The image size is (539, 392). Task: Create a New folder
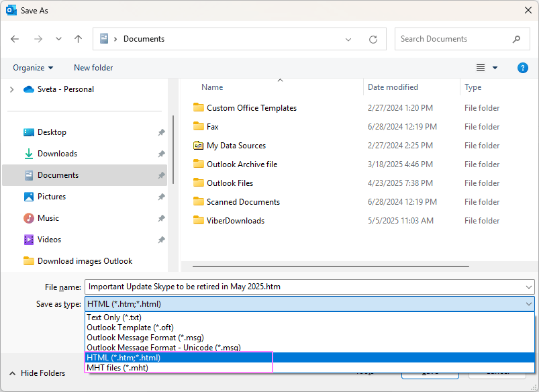[x=93, y=68]
